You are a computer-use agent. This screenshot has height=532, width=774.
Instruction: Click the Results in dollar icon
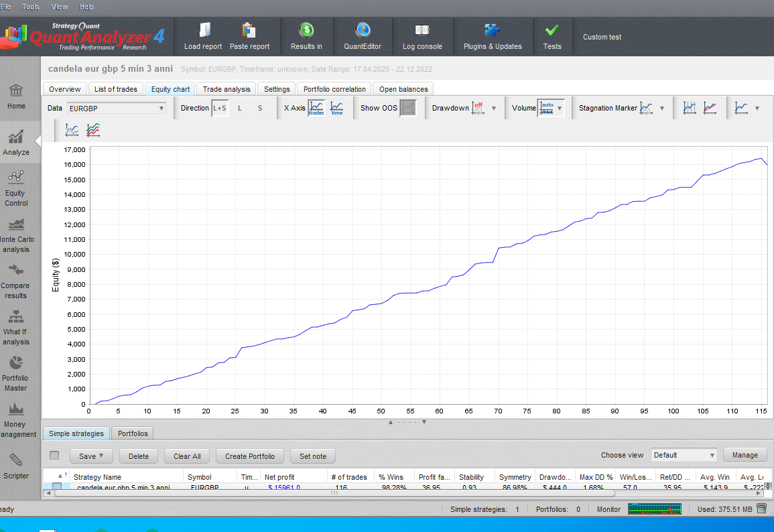306,31
